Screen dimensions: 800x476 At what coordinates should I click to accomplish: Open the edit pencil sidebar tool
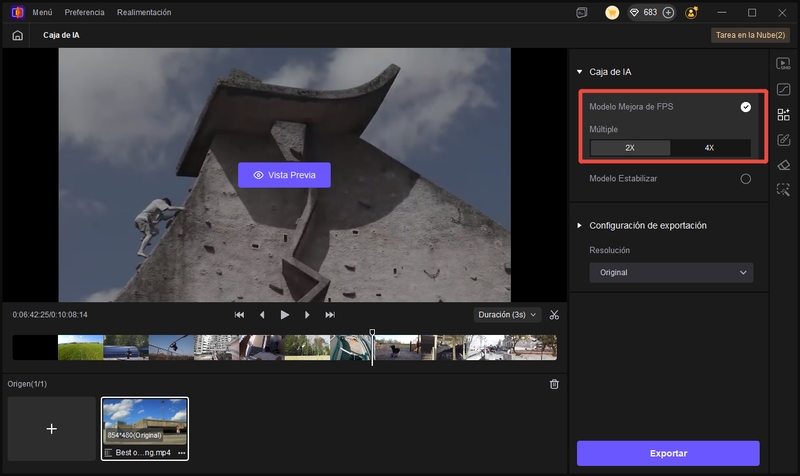(x=783, y=140)
